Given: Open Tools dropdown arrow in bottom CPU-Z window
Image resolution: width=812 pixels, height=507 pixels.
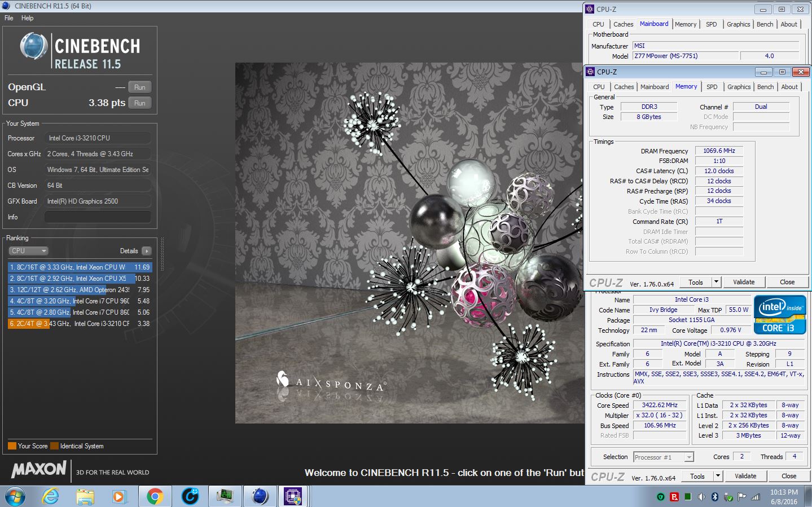Looking at the screenshot, I should (x=718, y=476).
